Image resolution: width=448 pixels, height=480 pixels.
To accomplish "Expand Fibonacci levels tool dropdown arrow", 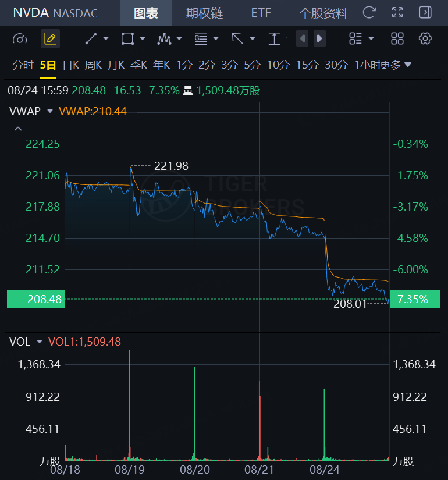I will [216, 38].
